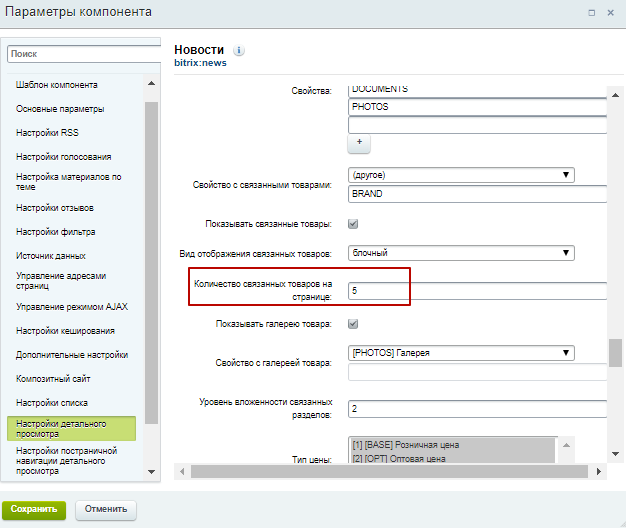626x528 pixels.
Task: Click the maximize dialog icon
Action: pyautogui.click(x=592, y=13)
